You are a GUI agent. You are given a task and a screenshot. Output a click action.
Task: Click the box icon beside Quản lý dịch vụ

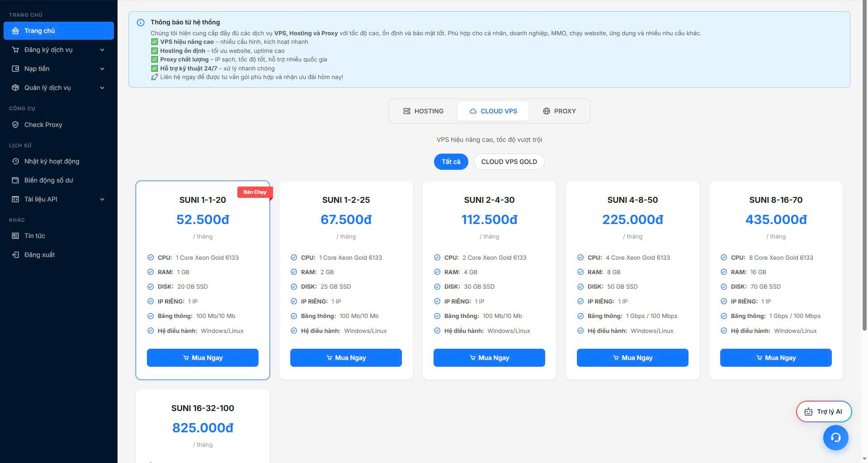[x=15, y=88]
